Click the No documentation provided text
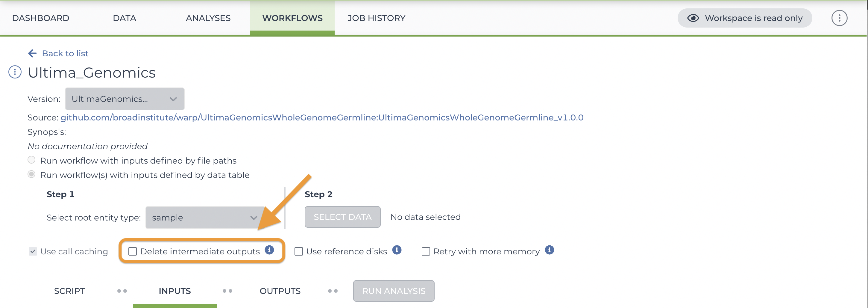 [x=88, y=146]
